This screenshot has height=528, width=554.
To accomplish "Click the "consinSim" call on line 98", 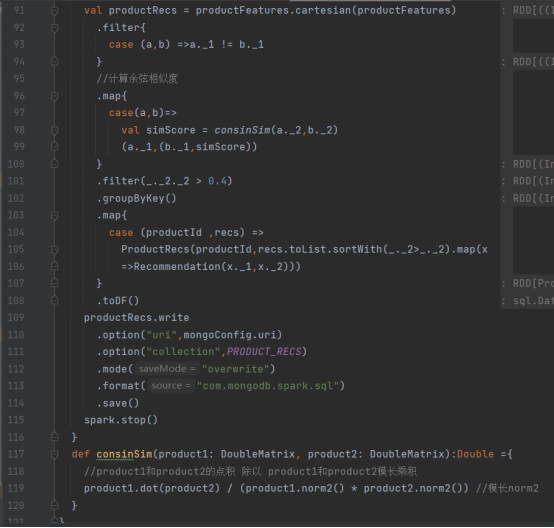I will (x=242, y=130).
